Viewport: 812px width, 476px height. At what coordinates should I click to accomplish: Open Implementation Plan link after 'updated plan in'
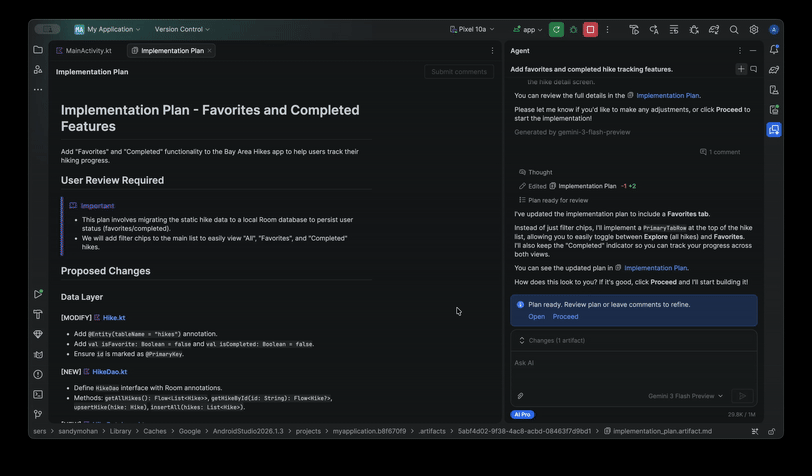(x=656, y=268)
